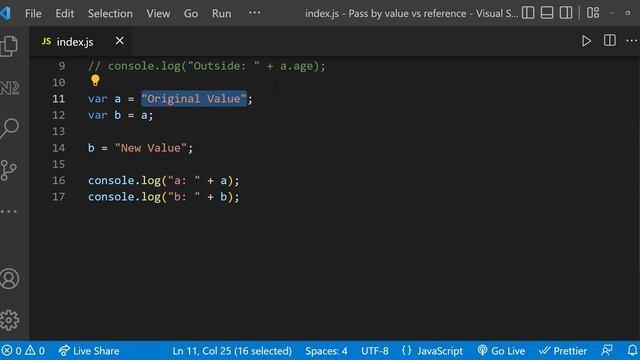Screen dimensions: 640x360
Task: Click line number 12 in the gutter
Action: 58,115
